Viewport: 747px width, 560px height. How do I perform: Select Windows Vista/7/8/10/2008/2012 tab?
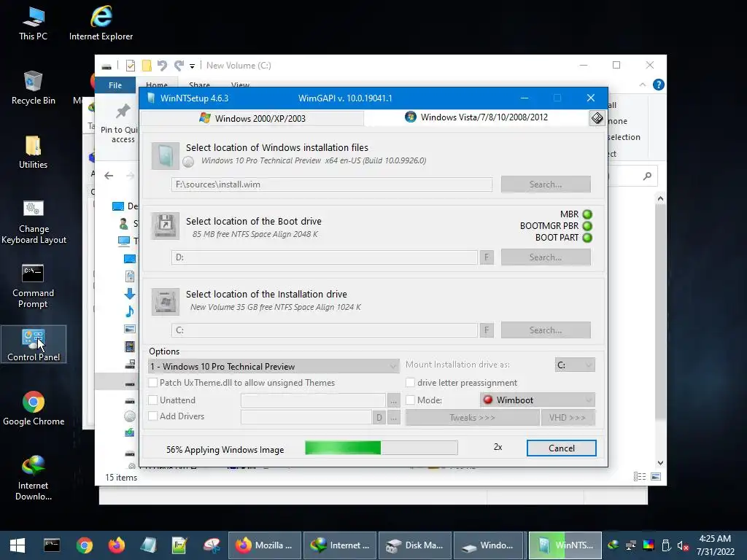click(476, 117)
